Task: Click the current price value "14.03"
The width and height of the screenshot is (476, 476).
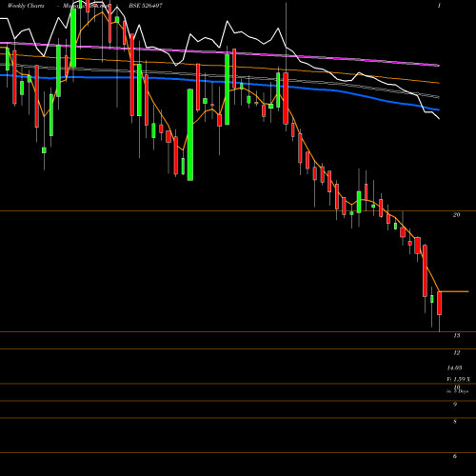Action: tap(454, 367)
